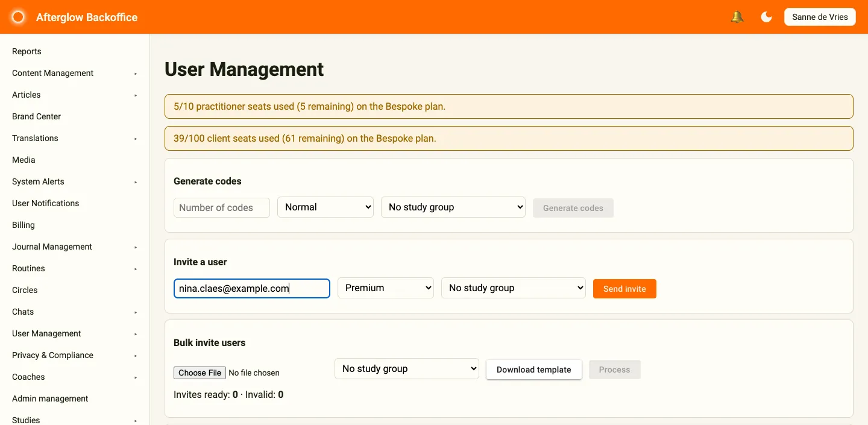Open study group dropdown in Bulk invite users

(407, 369)
